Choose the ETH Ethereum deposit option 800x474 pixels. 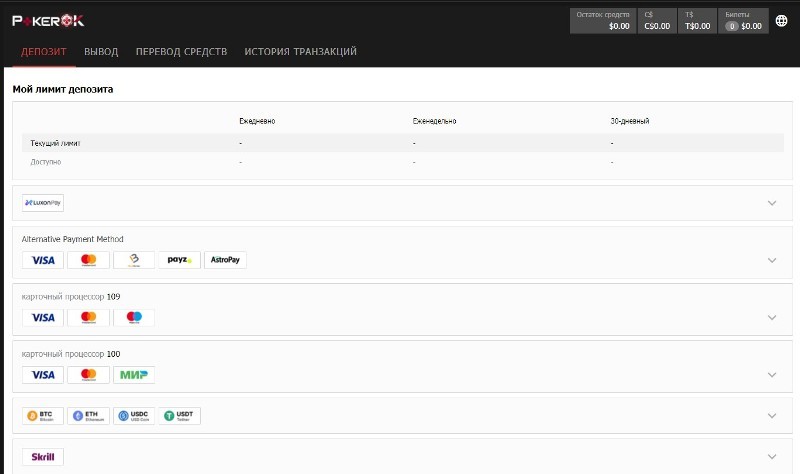point(88,416)
